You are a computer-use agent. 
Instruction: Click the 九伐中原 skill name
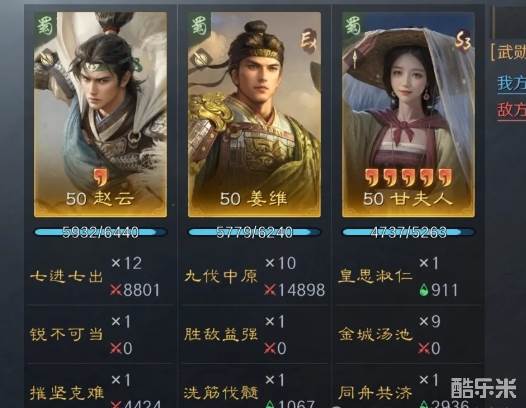(x=221, y=277)
